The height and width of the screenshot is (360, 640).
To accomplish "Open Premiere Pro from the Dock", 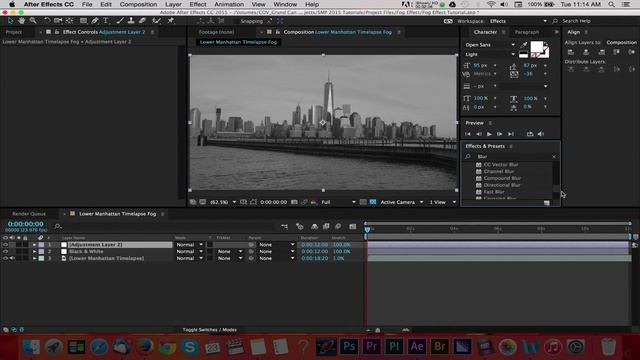I will (x=371, y=347).
